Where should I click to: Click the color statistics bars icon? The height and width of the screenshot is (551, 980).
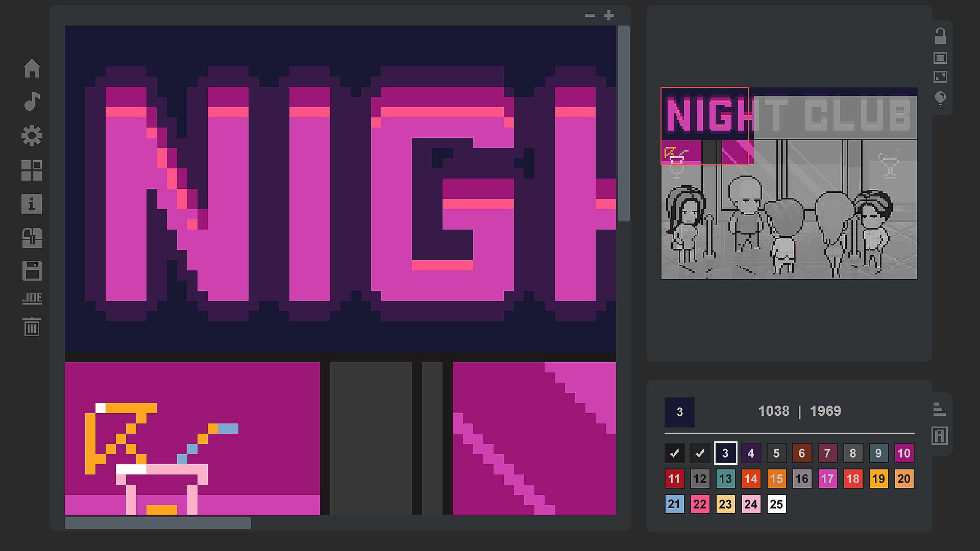(x=939, y=409)
